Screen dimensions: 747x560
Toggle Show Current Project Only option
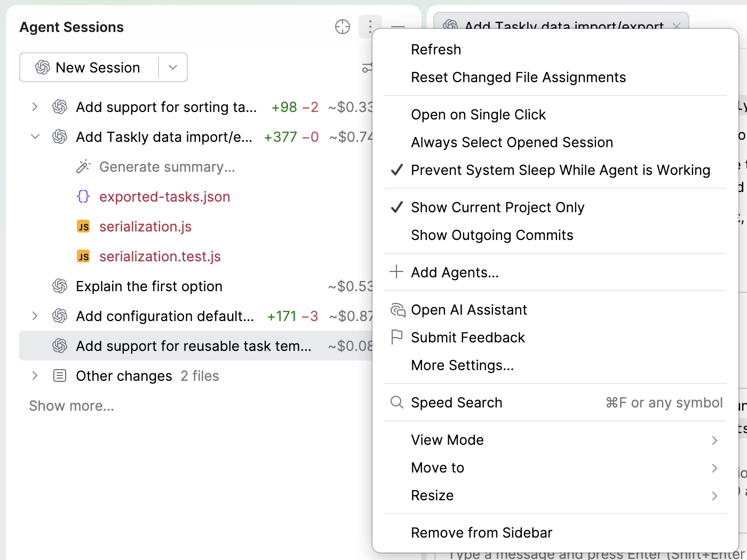point(555,207)
